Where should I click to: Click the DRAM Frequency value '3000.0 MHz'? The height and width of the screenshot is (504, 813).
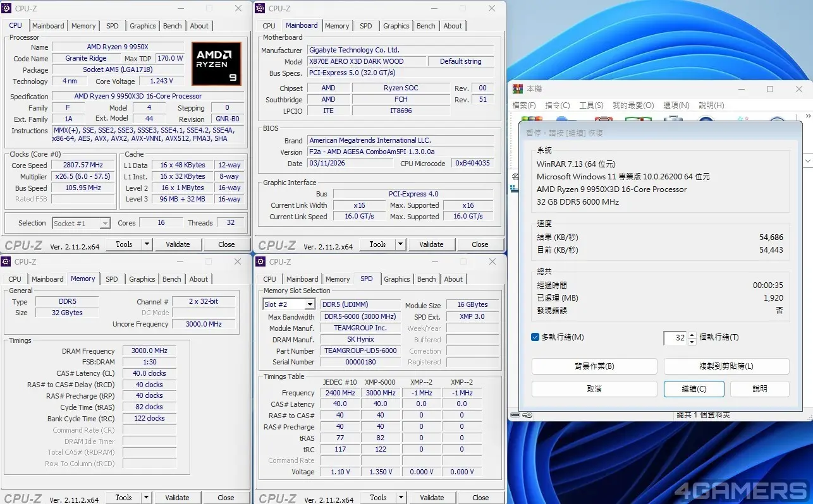pos(149,351)
